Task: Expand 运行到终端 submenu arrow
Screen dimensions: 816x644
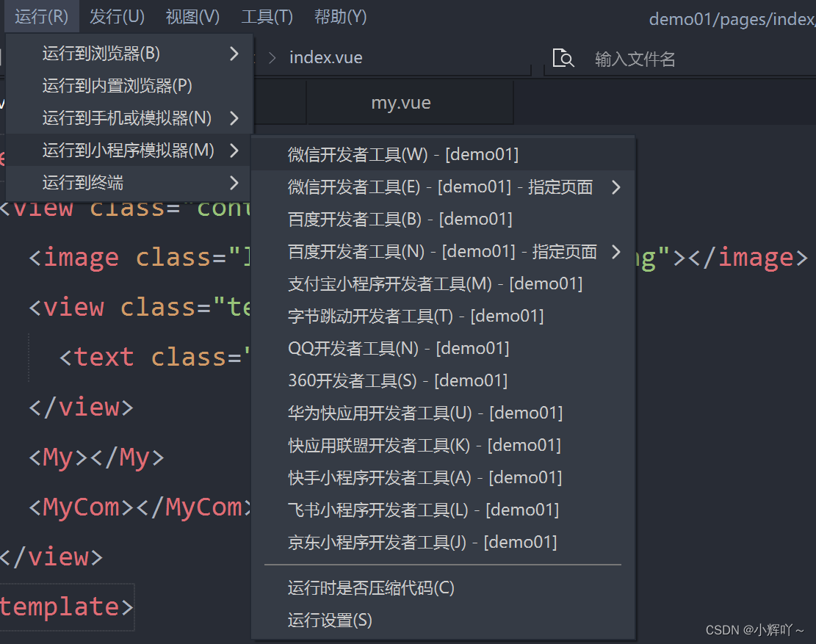Action: pyautogui.click(x=234, y=183)
